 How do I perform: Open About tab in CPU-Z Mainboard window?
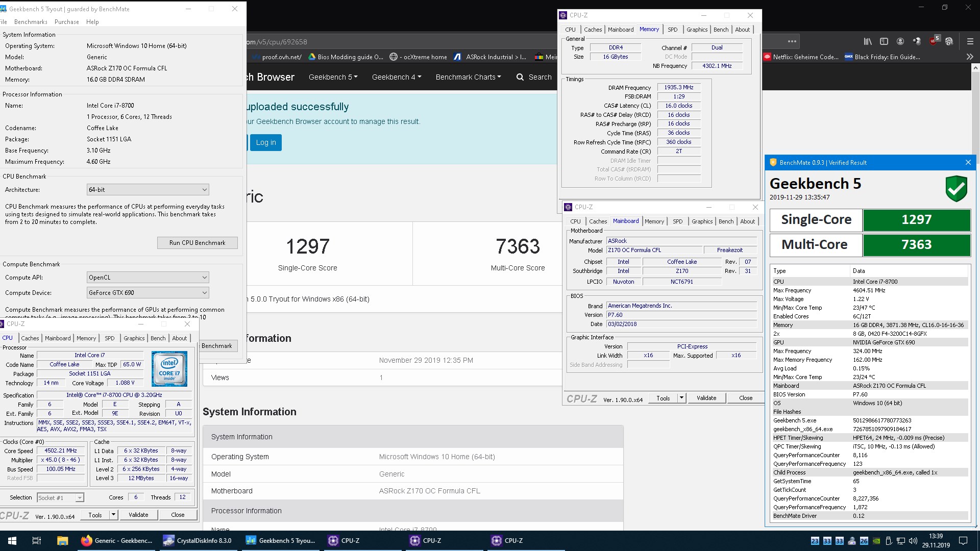pos(747,221)
